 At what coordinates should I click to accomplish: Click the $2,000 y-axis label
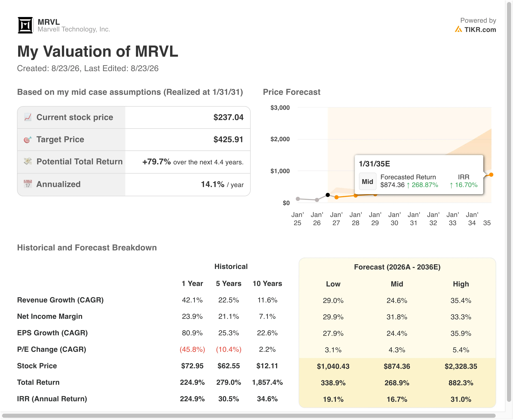280,139
